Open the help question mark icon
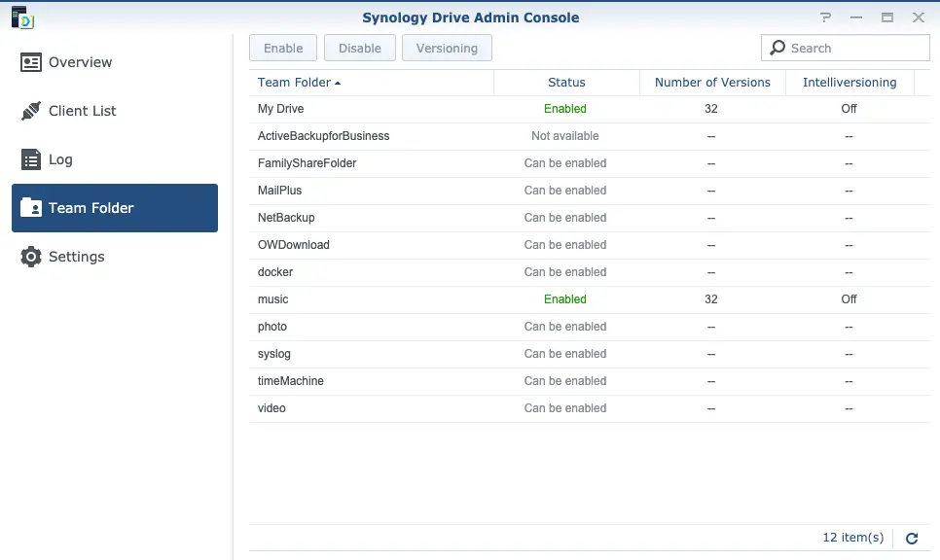The width and height of the screenshot is (940, 560). (825, 17)
